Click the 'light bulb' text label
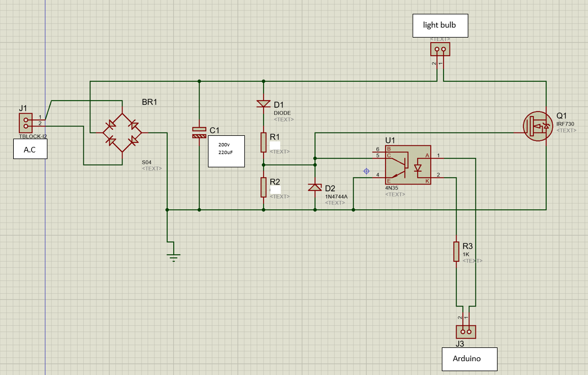Screen dimensions: 588x375 [440, 25]
